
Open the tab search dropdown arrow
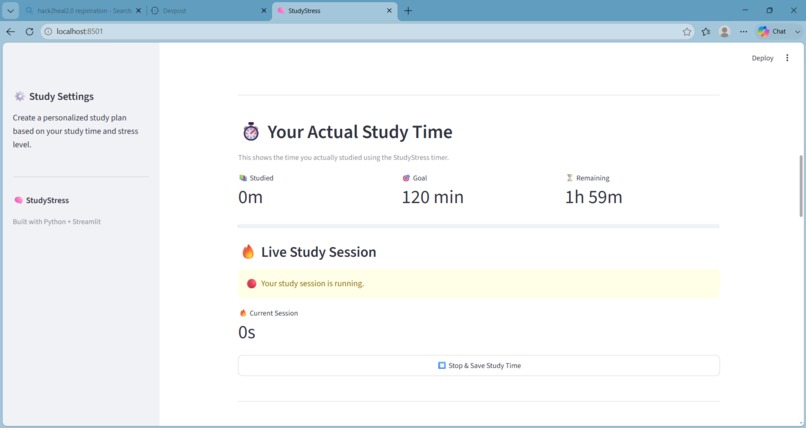tap(10, 10)
